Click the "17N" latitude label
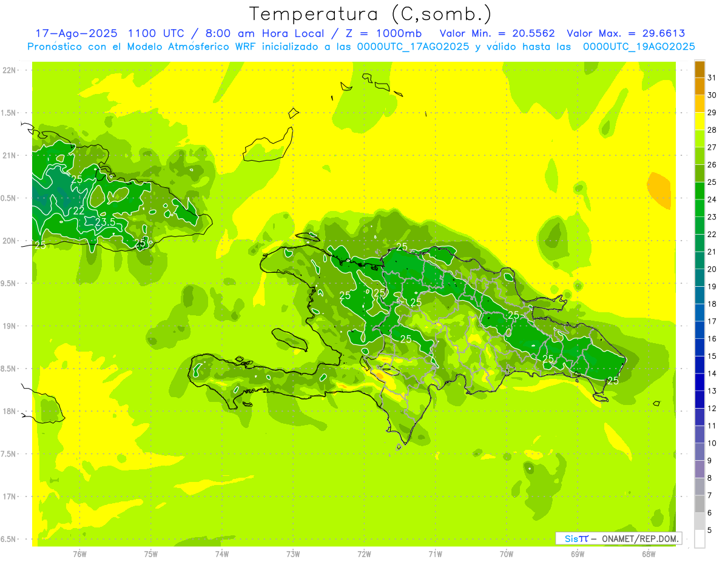Viewport: 728px width, 562px height. coord(10,497)
